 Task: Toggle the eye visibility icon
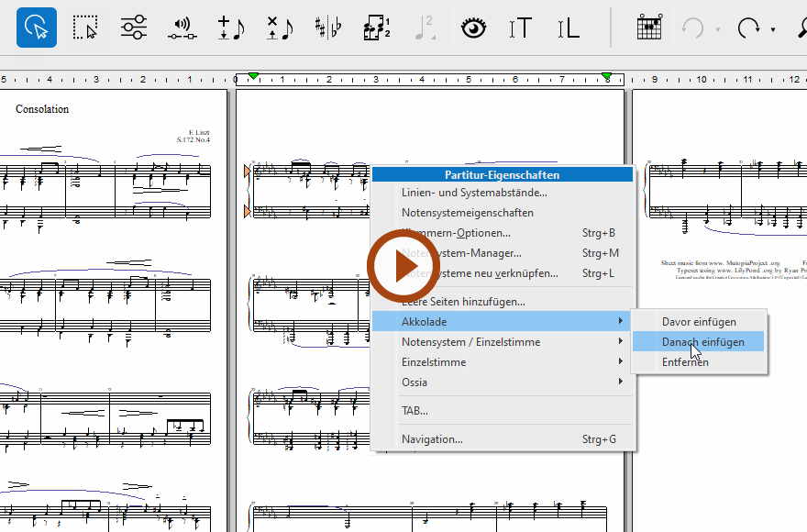click(473, 28)
